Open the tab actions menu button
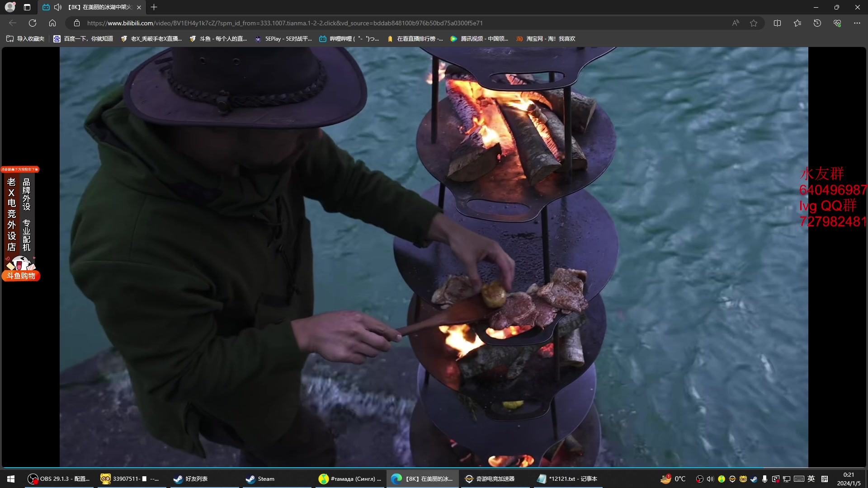 27,7
